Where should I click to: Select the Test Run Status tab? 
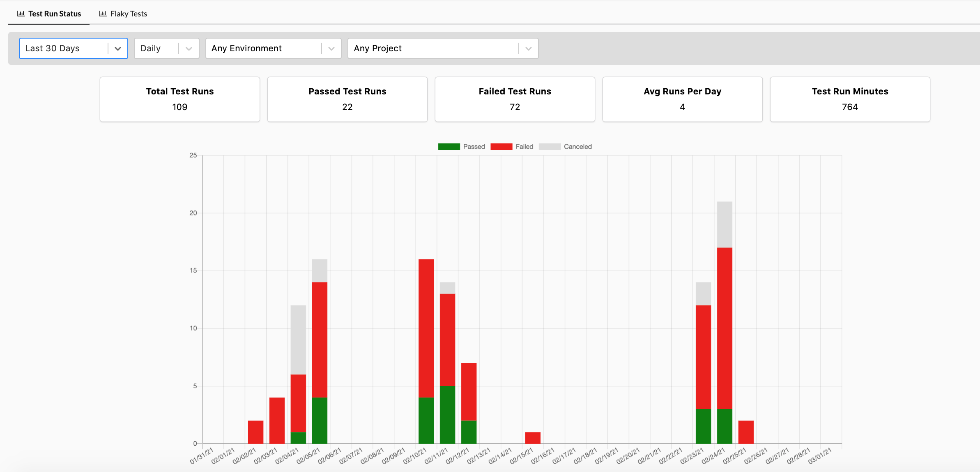click(54, 14)
